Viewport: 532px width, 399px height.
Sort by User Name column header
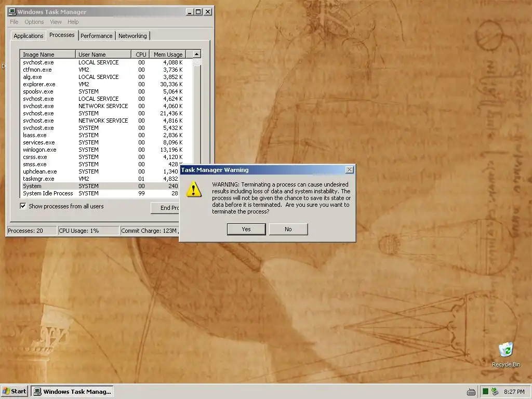[x=103, y=54]
